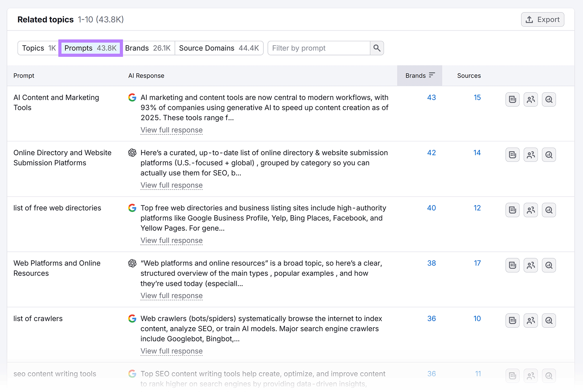Viewport: 583px width, 392px height.
Task: Click sources count 14
Action: pos(477,153)
